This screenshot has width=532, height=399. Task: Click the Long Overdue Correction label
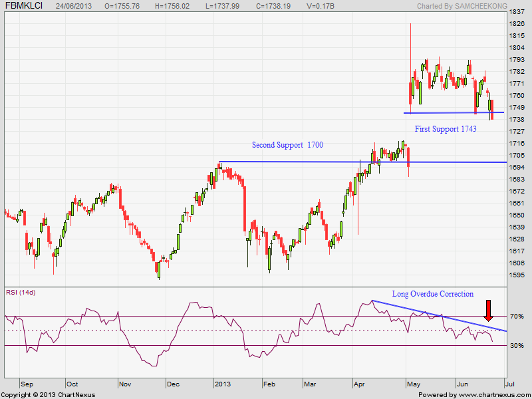pos(433,294)
